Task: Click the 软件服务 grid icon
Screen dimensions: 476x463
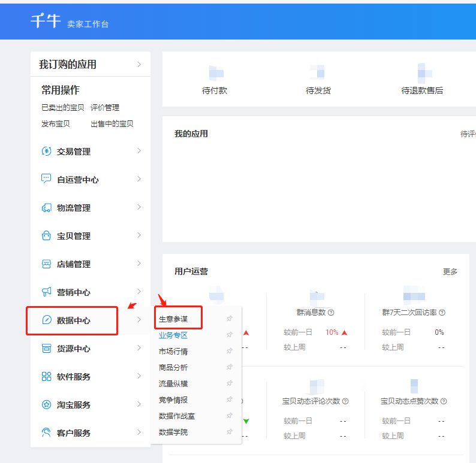Action: click(46, 376)
